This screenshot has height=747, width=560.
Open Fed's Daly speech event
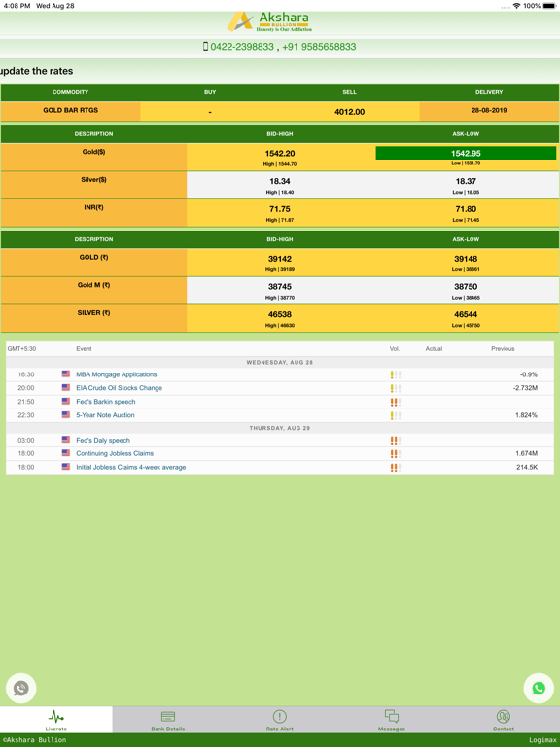pyautogui.click(x=103, y=441)
